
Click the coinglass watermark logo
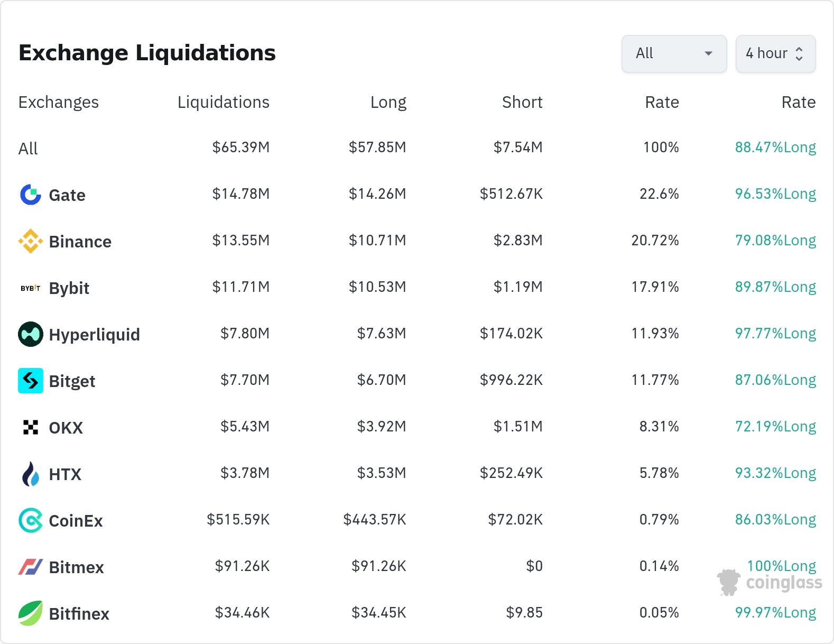coord(770,583)
